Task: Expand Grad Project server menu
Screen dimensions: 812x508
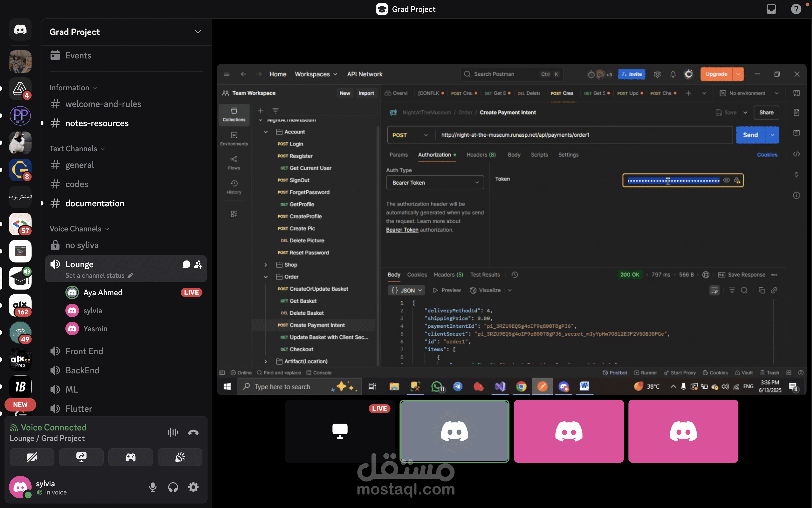Action: tap(198, 32)
